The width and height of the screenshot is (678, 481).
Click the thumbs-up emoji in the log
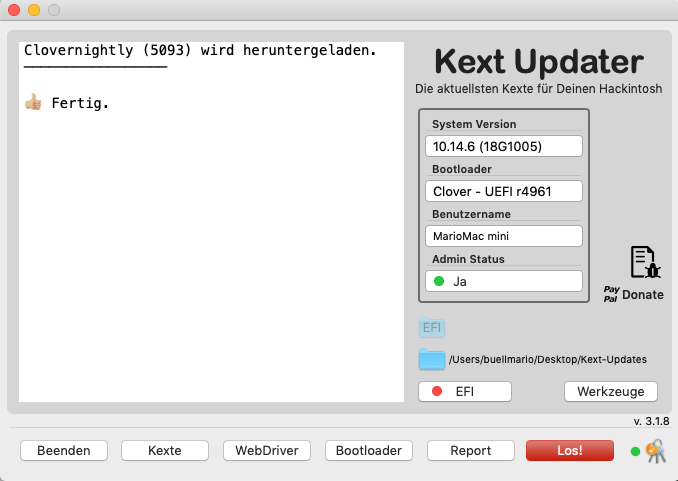click(33, 103)
